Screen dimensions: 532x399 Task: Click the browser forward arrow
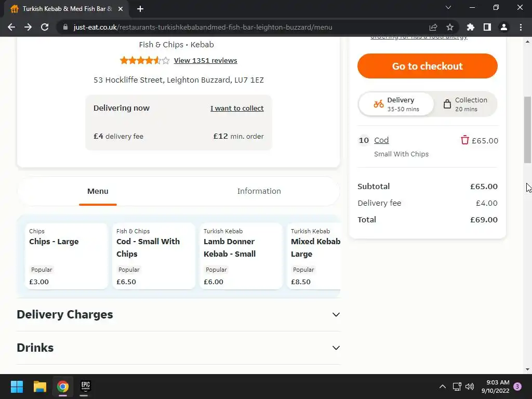tap(28, 27)
